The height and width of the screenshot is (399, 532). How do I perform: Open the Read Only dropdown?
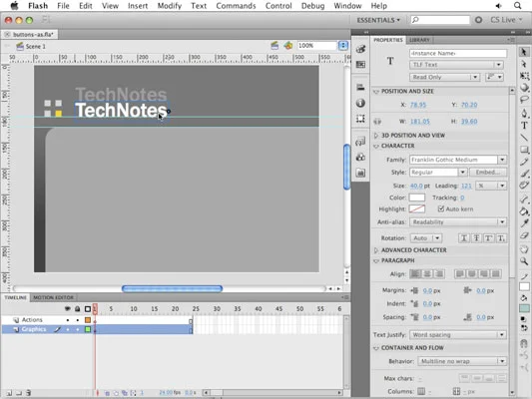click(x=444, y=77)
